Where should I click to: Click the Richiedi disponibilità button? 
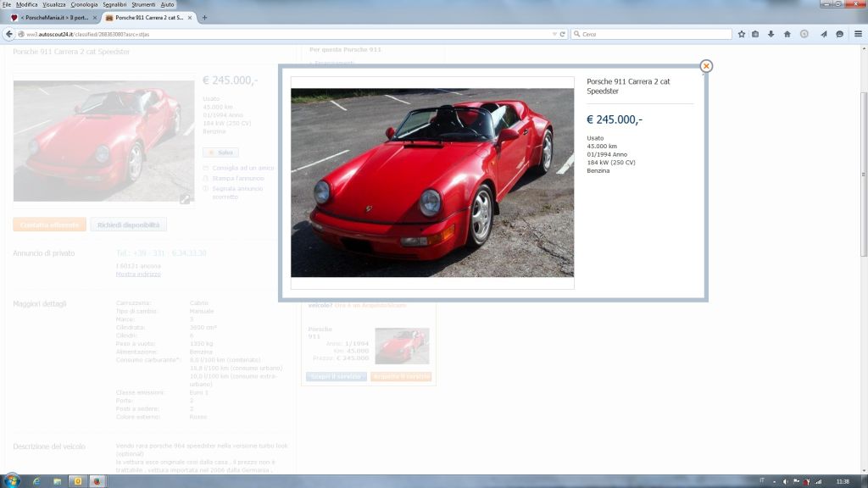129,225
